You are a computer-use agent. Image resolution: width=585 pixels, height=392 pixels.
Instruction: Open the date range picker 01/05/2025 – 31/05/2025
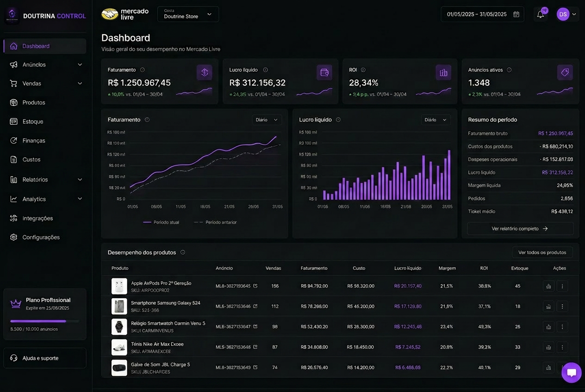click(x=482, y=14)
